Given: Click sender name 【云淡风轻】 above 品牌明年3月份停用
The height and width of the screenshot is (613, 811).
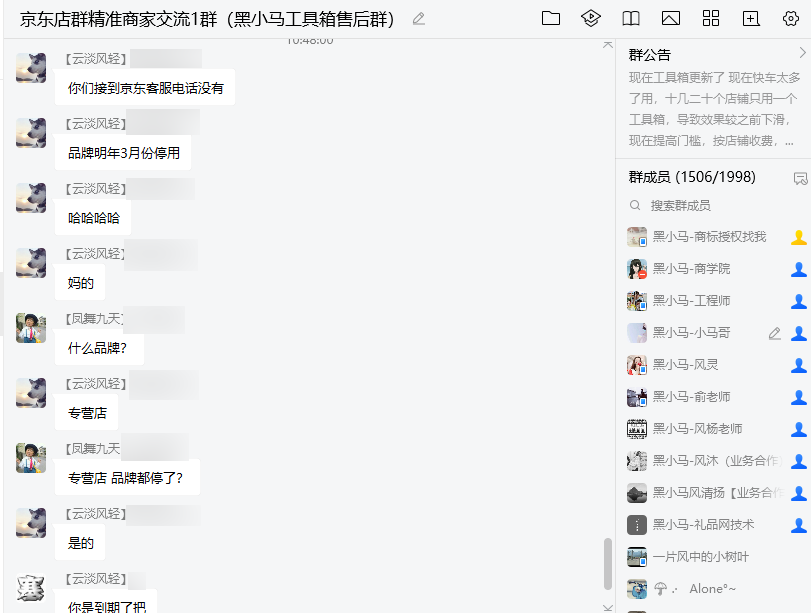Looking at the screenshot, I should (x=96, y=124).
